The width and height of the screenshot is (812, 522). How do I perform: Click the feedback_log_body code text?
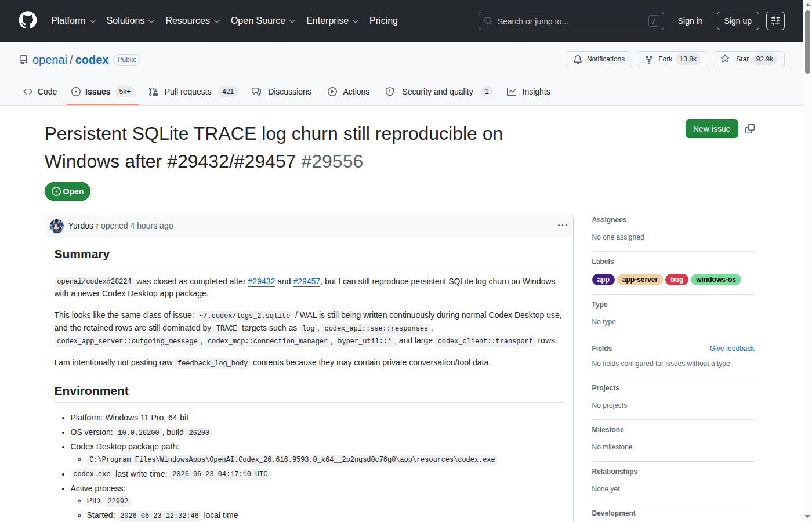[213, 363]
